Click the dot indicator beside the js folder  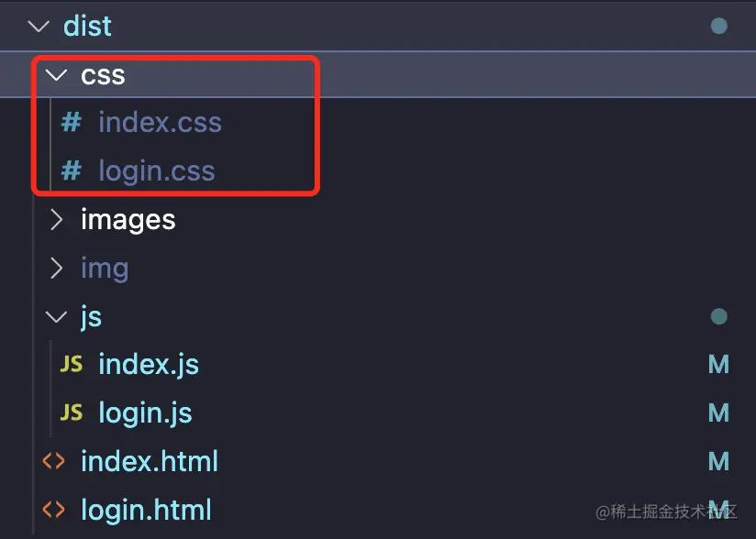pos(719,316)
